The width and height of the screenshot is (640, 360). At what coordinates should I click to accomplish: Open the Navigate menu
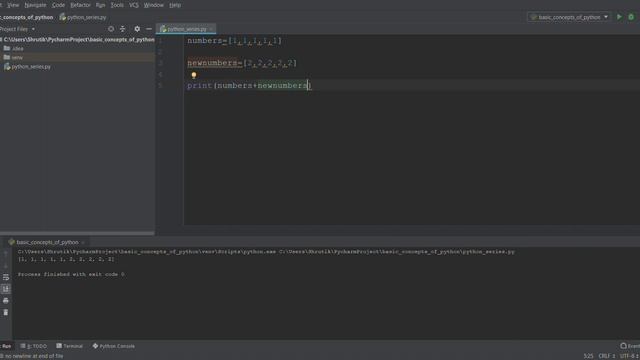tap(35, 5)
